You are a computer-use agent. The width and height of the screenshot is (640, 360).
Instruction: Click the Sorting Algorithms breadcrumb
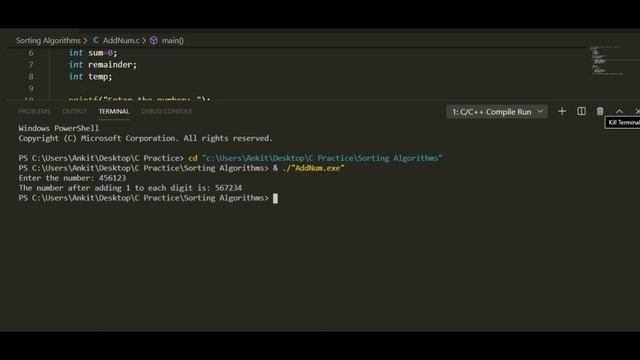click(48, 40)
